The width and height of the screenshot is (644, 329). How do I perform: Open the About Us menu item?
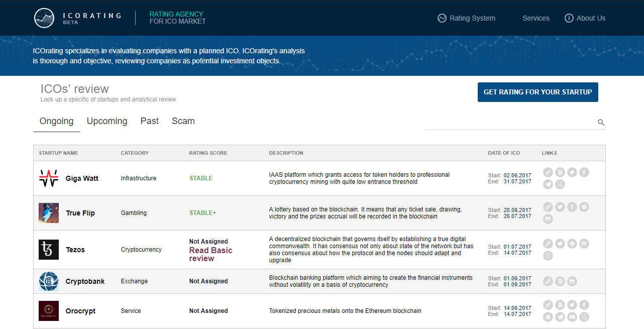tap(585, 18)
